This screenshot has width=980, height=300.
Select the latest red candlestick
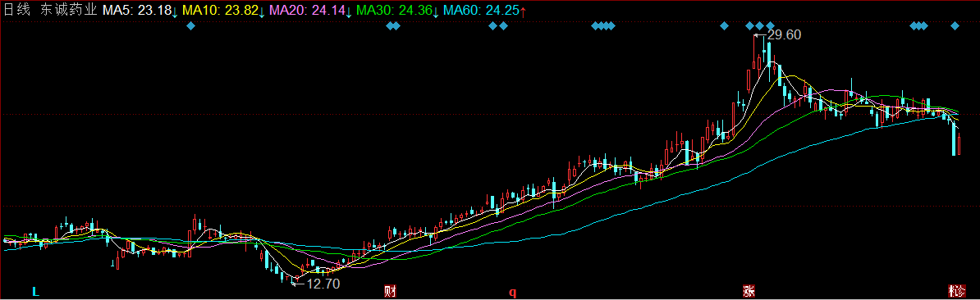click(x=959, y=144)
